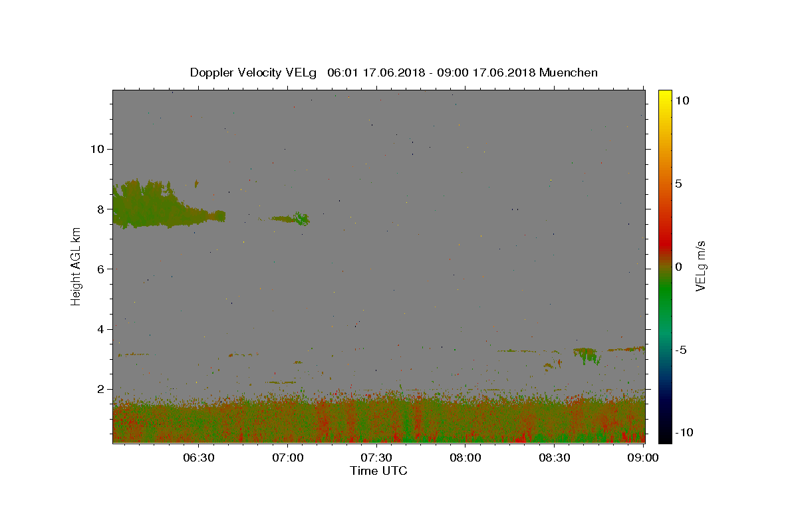798x532 pixels.
Task: Click 'Muenchen' in the plot title
Action: pyautogui.click(x=569, y=72)
